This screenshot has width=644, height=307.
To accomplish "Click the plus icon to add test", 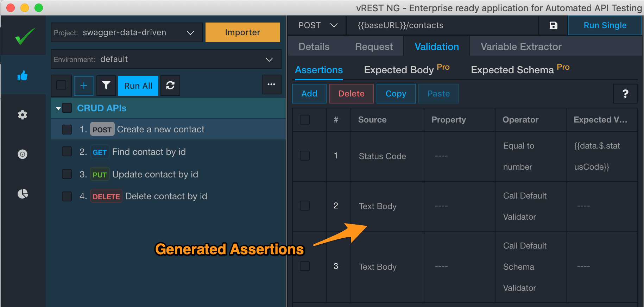I will point(84,86).
